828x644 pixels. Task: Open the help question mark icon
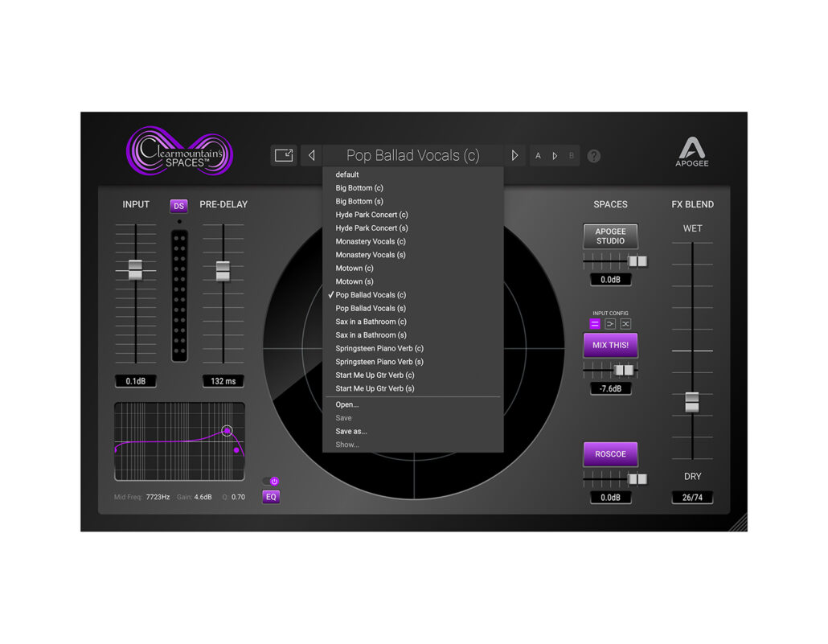[594, 156]
